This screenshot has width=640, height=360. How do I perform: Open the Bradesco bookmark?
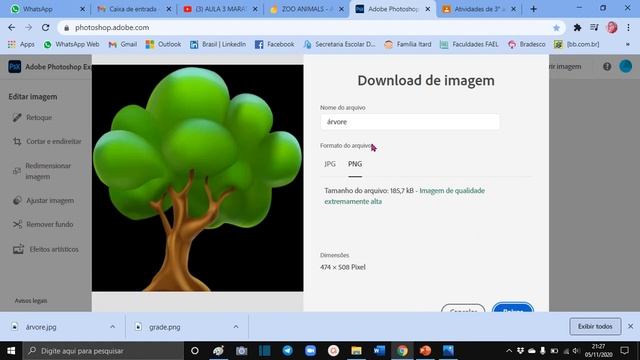[527, 44]
